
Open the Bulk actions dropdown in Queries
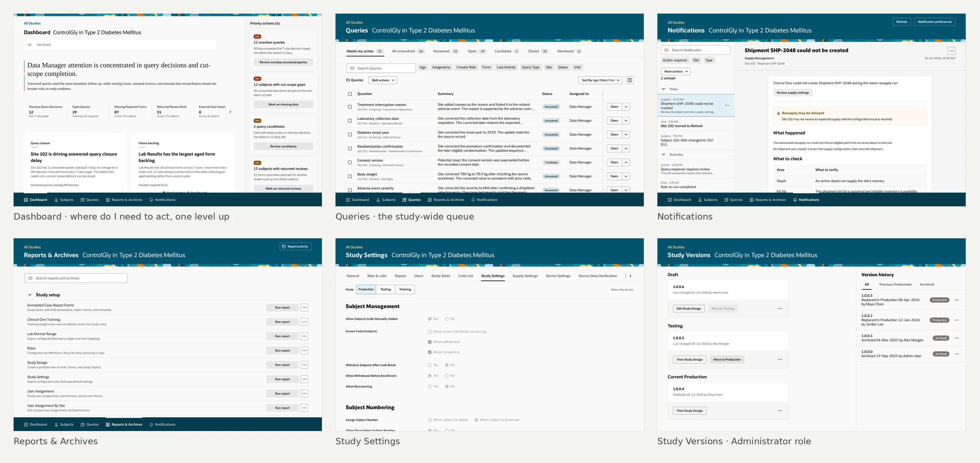(383, 80)
